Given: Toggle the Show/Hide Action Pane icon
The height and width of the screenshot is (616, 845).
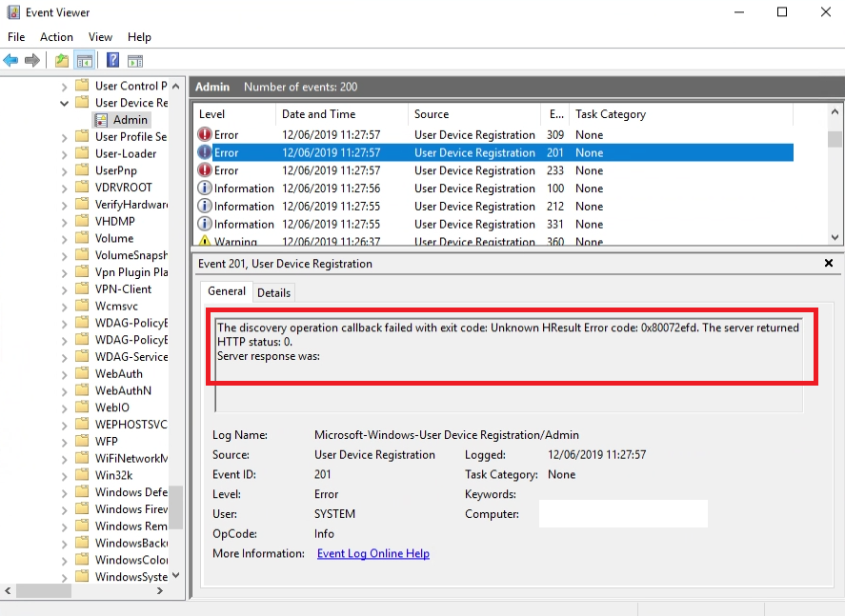Looking at the screenshot, I should point(134,60).
